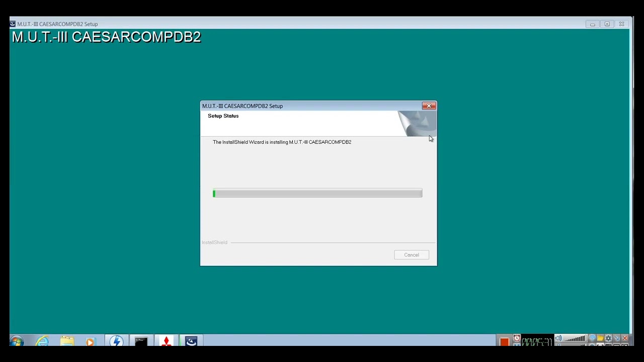This screenshot has width=644, height=362.
Task: Click the alarm clock icon in recorder
Action: pos(517,338)
